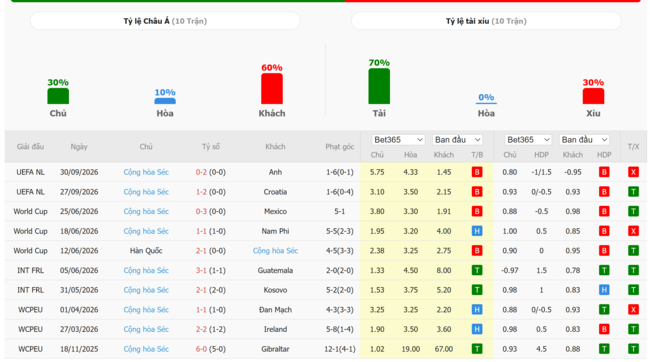Click red X badge in Đan Mạch row
The height and width of the screenshot is (362, 650).
[633, 310]
